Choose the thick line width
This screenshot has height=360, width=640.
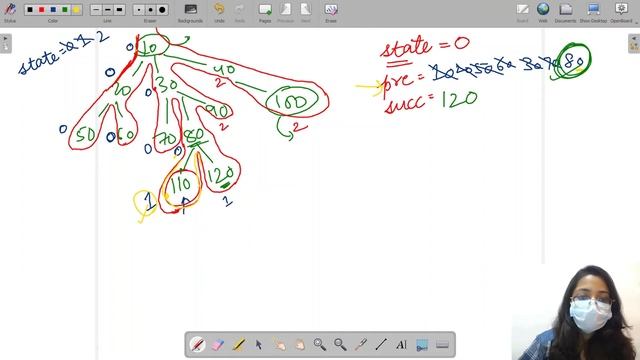click(x=119, y=9)
